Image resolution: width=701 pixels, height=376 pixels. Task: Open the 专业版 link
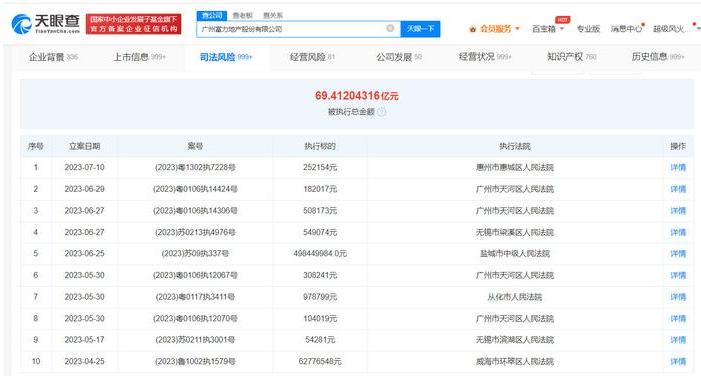[588, 29]
